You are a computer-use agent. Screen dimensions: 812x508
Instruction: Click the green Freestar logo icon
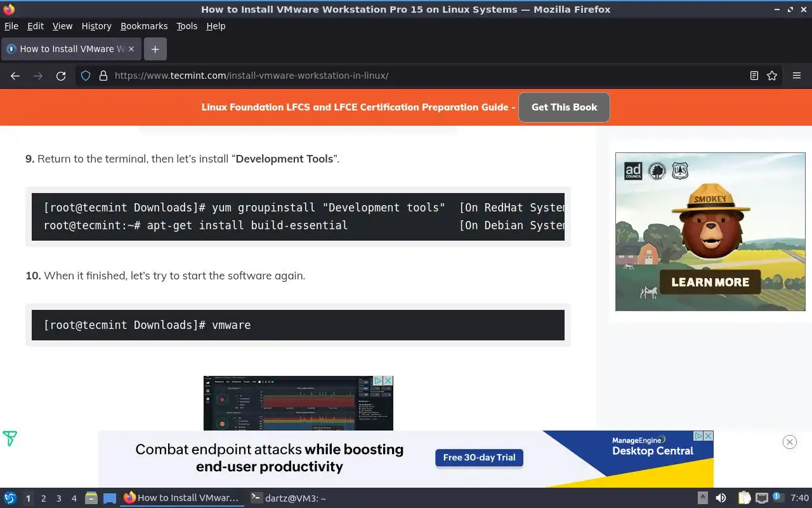point(10,439)
